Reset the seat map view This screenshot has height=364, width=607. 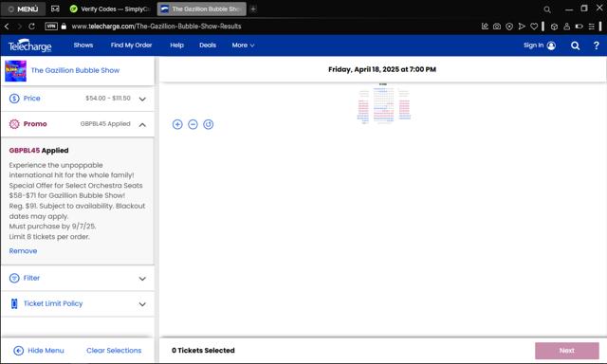pyautogui.click(x=209, y=124)
